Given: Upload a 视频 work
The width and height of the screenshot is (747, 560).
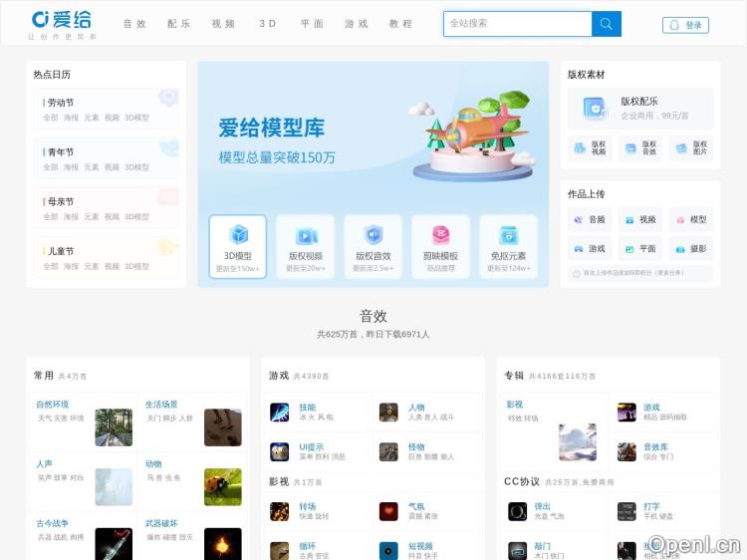Looking at the screenshot, I should (640, 219).
